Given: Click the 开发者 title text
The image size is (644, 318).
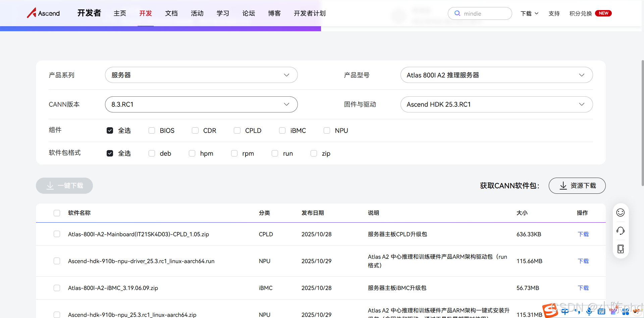Looking at the screenshot, I should (89, 13).
